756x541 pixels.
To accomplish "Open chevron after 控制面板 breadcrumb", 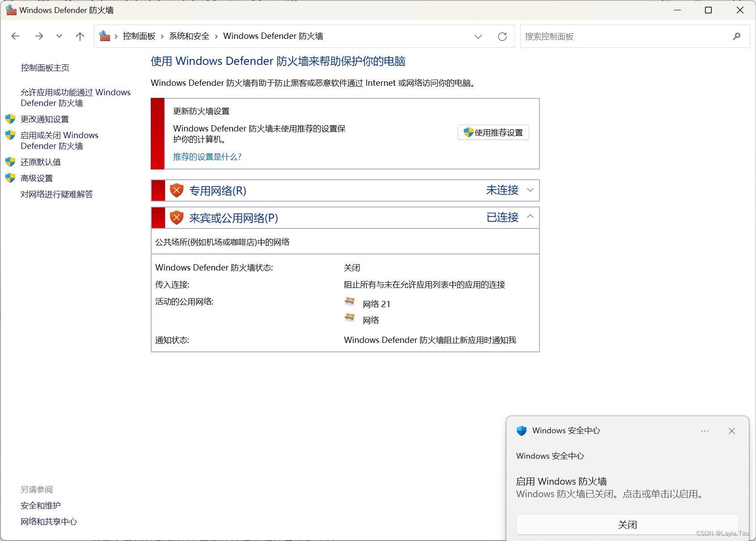I will coord(162,36).
